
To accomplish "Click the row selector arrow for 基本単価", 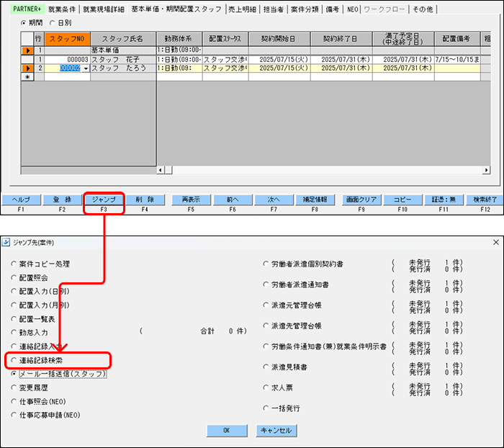I will coord(27,50).
